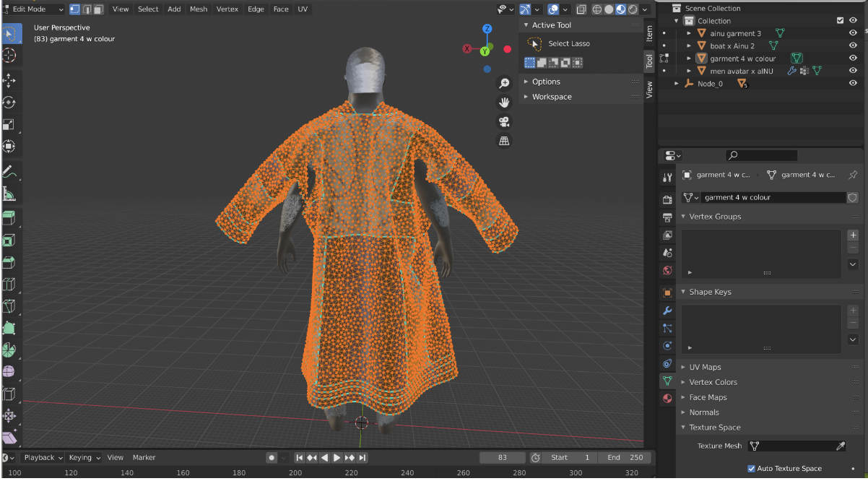Expand the Options section in the Tool panel
Image resolution: width=868 pixels, height=481 pixels.
point(546,82)
